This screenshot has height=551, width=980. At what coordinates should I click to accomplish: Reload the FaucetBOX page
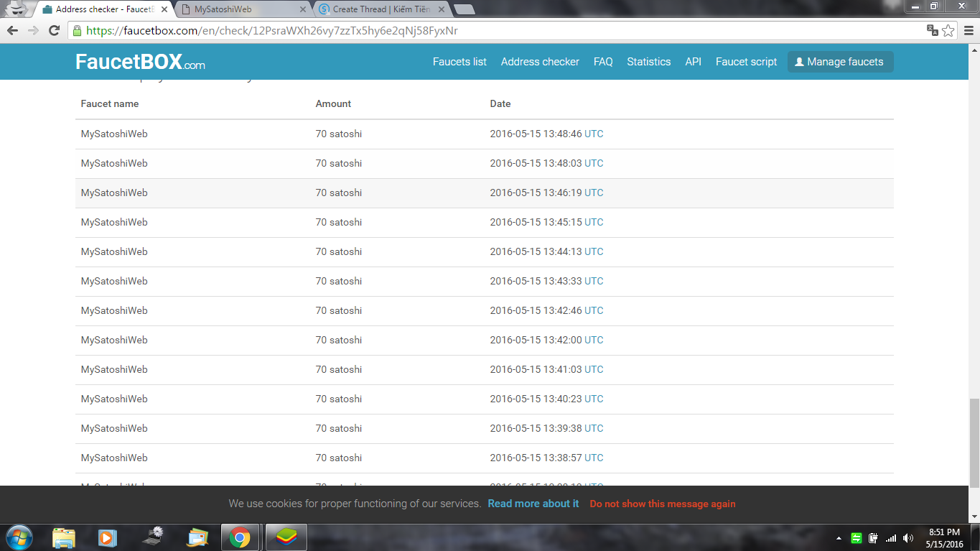click(54, 31)
